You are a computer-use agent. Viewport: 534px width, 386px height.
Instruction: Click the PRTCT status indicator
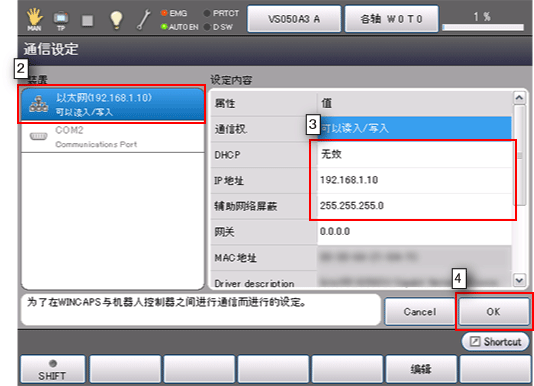221,13
